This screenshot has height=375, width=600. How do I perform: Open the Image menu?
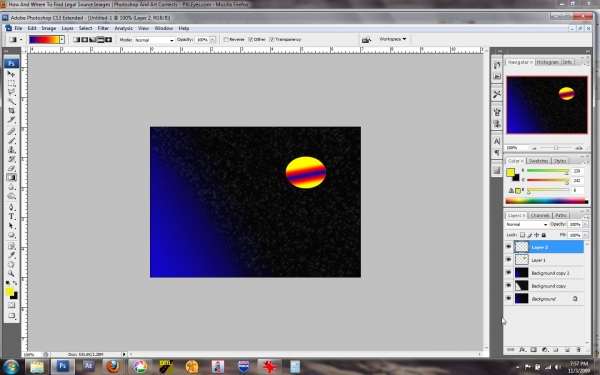click(x=49, y=28)
